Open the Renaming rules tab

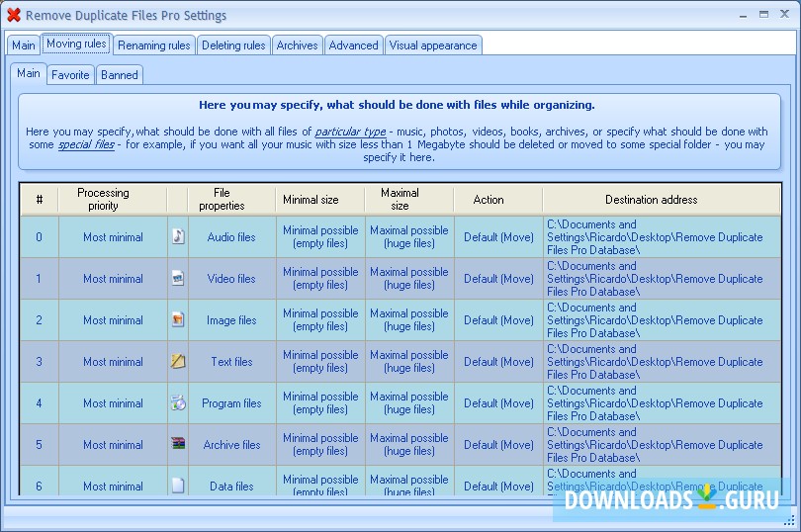pos(153,44)
